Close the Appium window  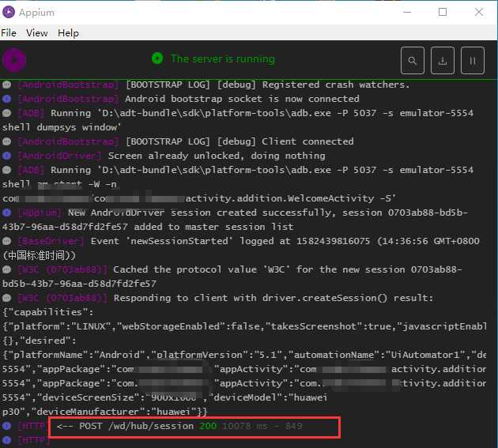(x=479, y=12)
